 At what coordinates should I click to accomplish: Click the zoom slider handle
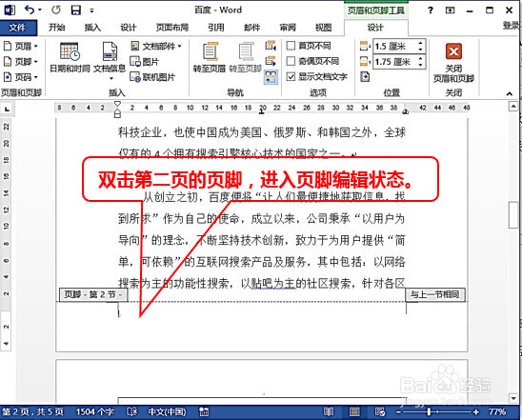429,412
